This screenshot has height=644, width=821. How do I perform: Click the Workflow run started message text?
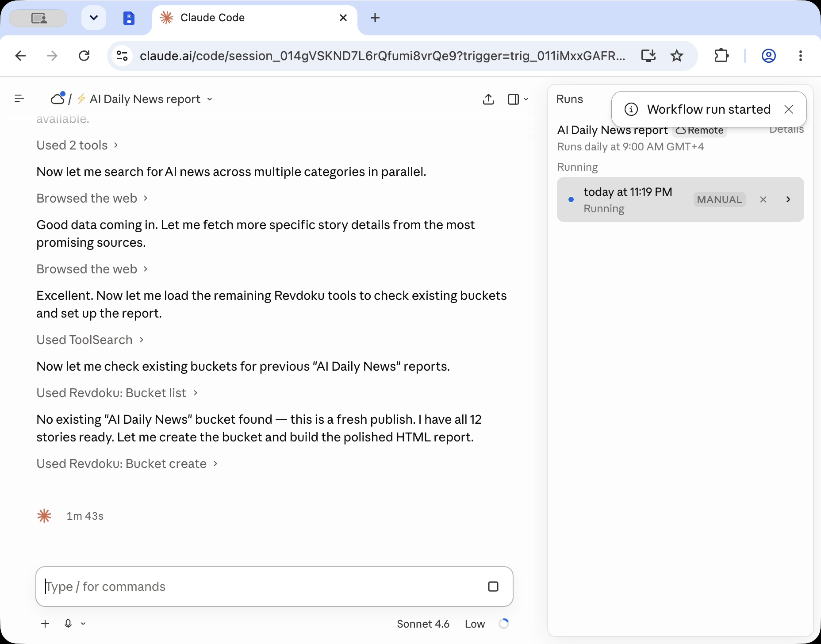pyautogui.click(x=709, y=109)
